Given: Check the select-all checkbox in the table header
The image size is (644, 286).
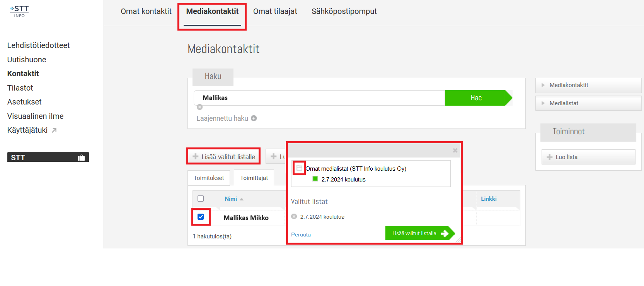Looking at the screenshot, I should (x=201, y=199).
